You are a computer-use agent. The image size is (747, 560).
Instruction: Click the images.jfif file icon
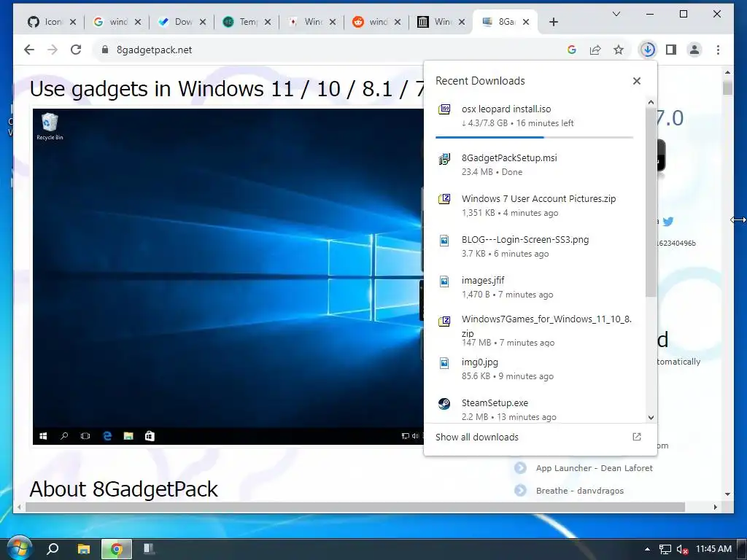click(x=444, y=281)
